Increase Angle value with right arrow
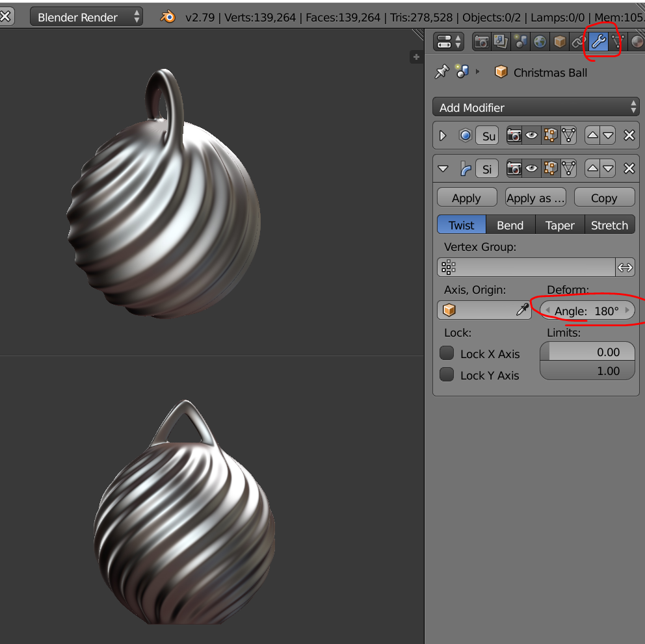The height and width of the screenshot is (644, 645). [627, 310]
